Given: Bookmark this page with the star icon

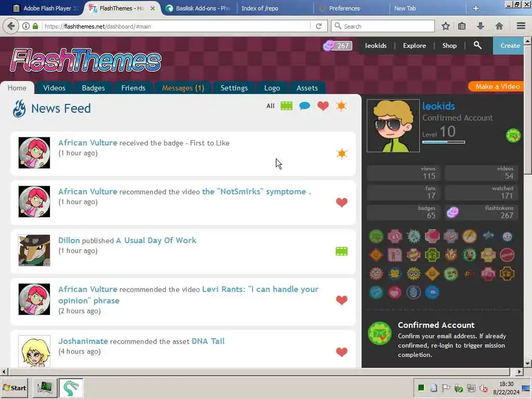Looking at the screenshot, I should 445,26.
